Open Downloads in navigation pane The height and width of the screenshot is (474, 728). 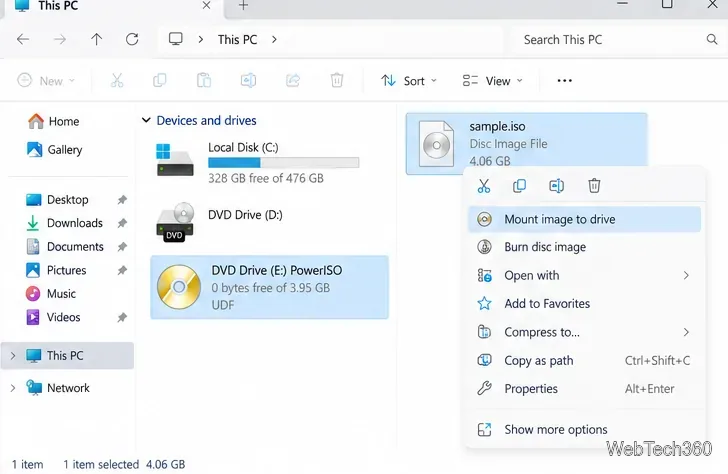pos(65,223)
